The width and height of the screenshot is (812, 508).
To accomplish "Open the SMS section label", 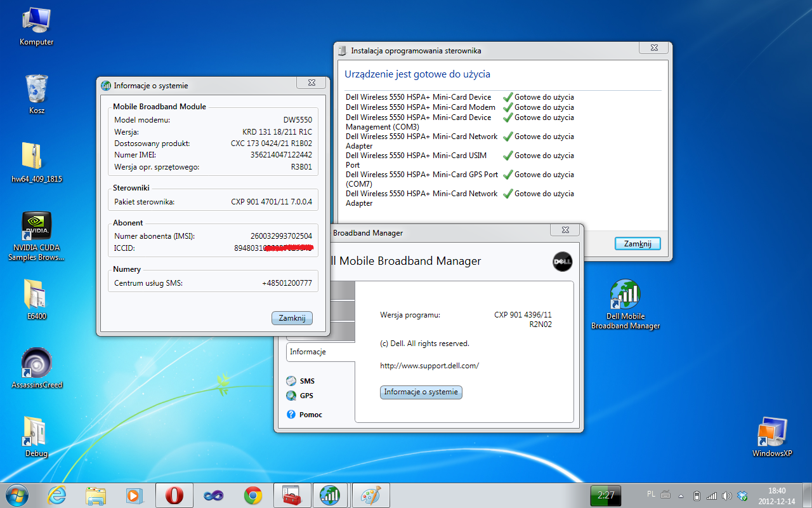I will pos(308,381).
